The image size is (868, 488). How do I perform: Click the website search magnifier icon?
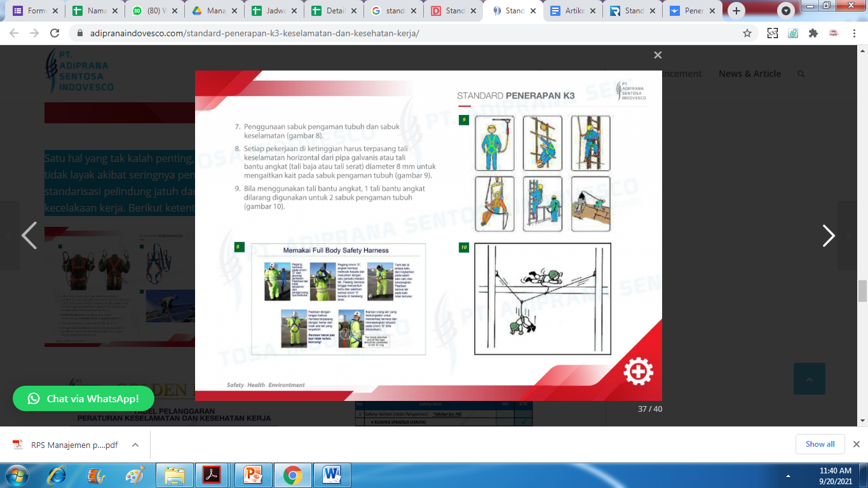[x=801, y=74]
